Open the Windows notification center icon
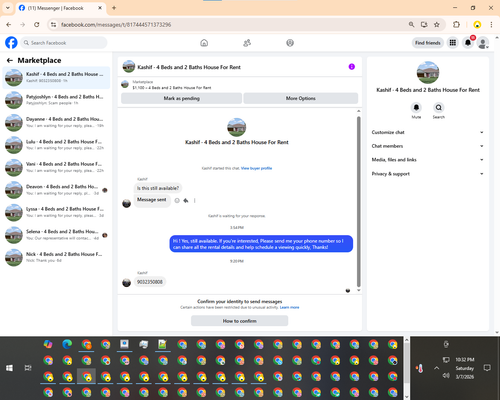Viewport: 500px width, 400px height. tap(487, 368)
